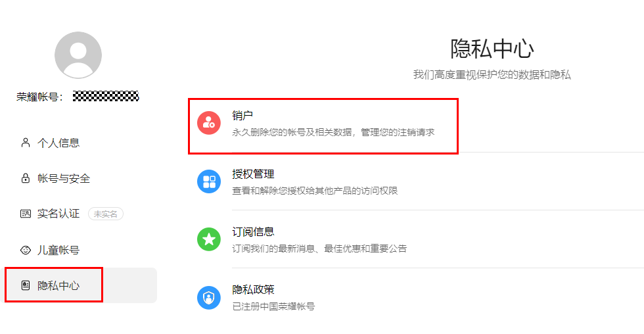The height and width of the screenshot is (334, 644).
Task: Click the green 订阅信息 star icon
Action: pyautogui.click(x=209, y=239)
